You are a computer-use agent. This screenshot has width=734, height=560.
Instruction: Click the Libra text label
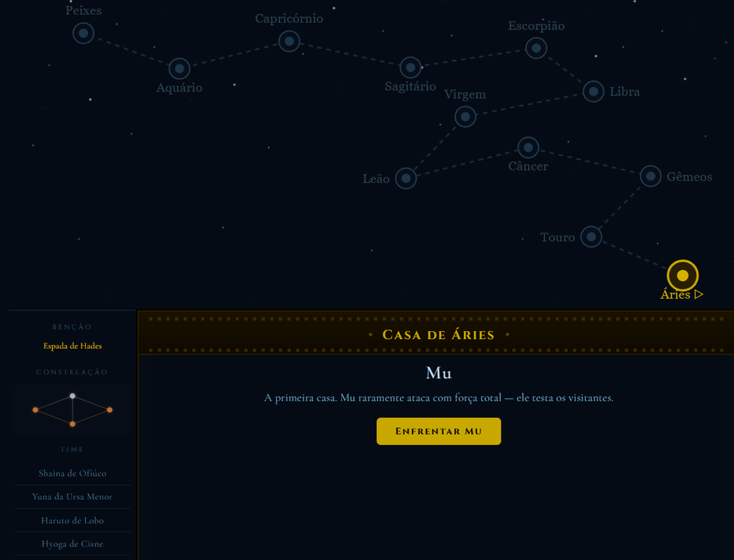(625, 92)
